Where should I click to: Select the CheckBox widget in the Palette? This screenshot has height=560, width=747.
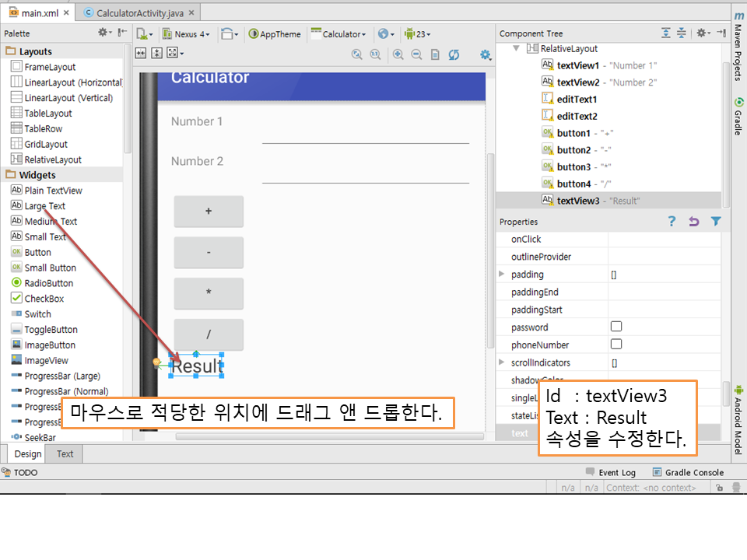[x=44, y=299]
